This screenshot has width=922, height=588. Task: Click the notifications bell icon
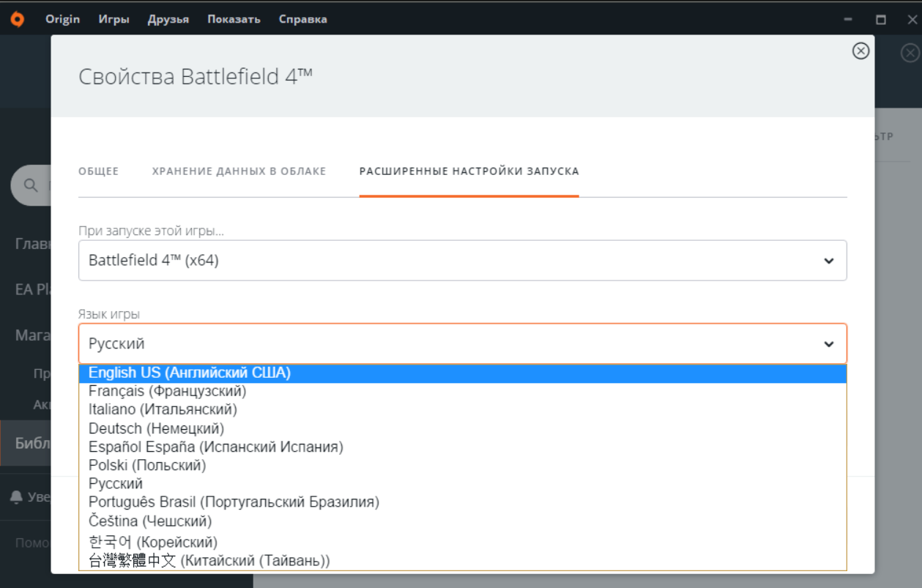[x=16, y=497]
